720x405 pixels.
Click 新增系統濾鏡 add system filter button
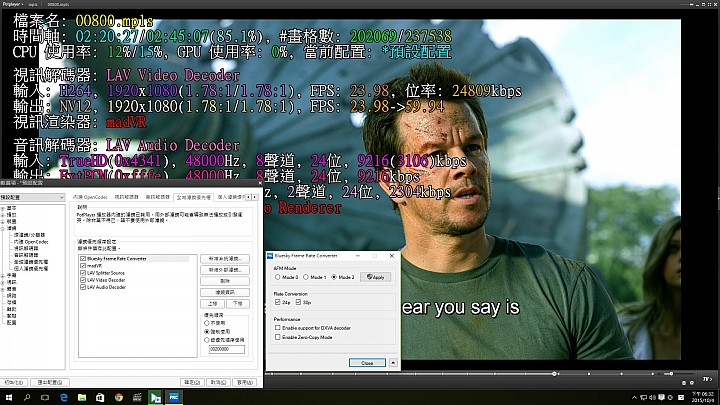pos(225,259)
